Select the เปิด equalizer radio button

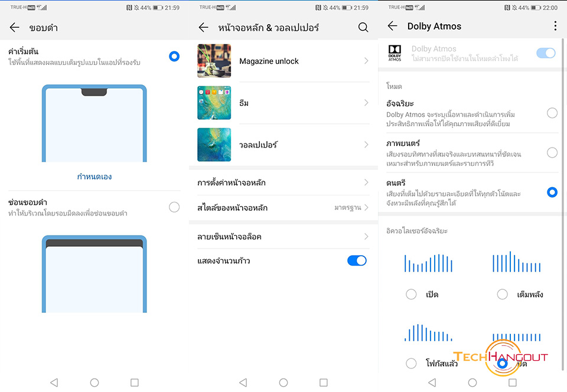click(411, 295)
